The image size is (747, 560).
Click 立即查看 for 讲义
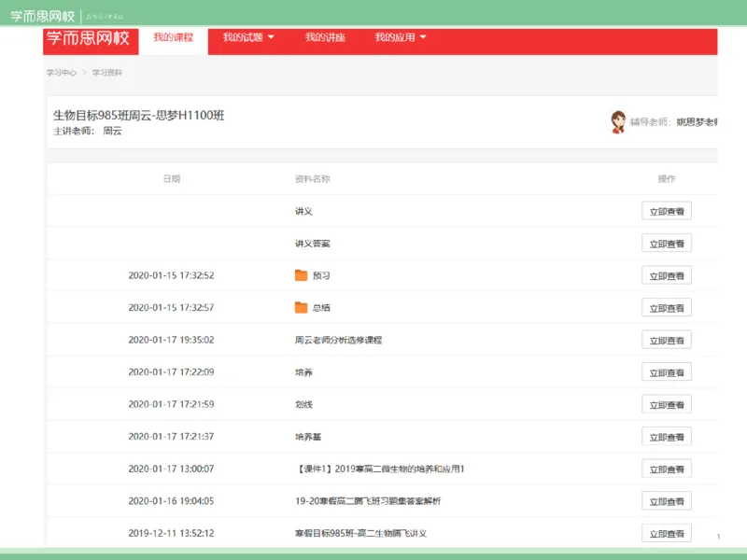point(667,211)
